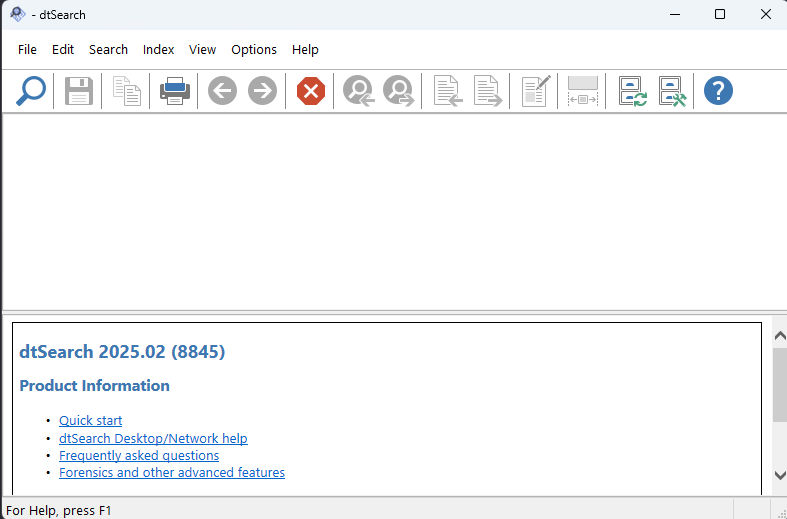Open the Index menu
Viewport: 787px width, 519px height.
(159, 50)
